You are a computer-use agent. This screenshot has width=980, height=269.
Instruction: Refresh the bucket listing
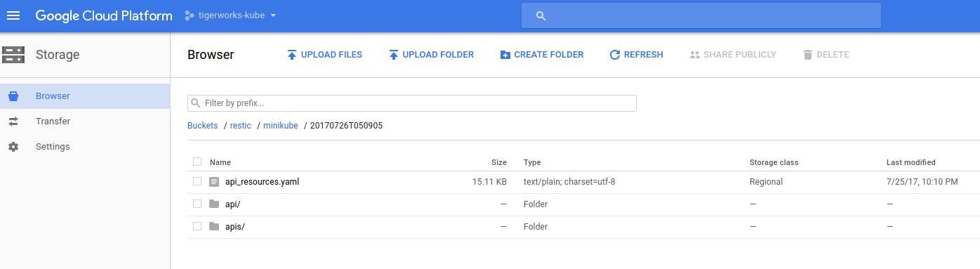(x=636, y=55)
